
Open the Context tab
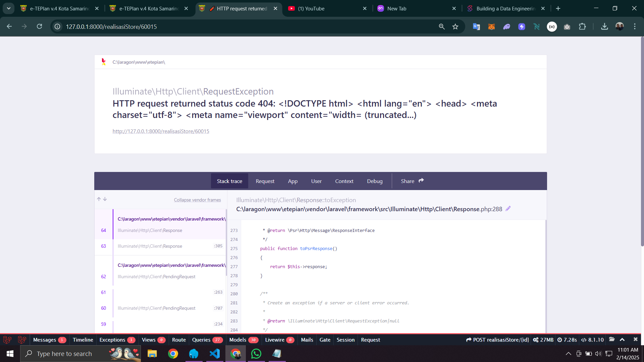click(344, 181)
